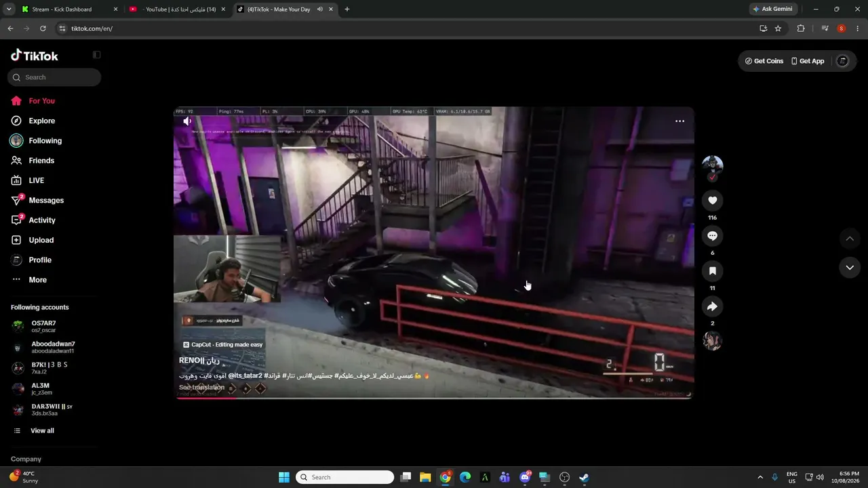The height and width of the screenshot is (488, 868).
Task: Open Microsoft Edge from taskbar
Action: point(465,477)
